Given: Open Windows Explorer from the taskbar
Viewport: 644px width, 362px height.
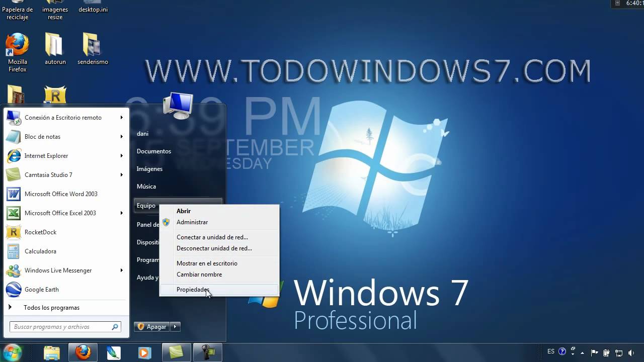Looking at the screenshot, I should pos(52,352).
